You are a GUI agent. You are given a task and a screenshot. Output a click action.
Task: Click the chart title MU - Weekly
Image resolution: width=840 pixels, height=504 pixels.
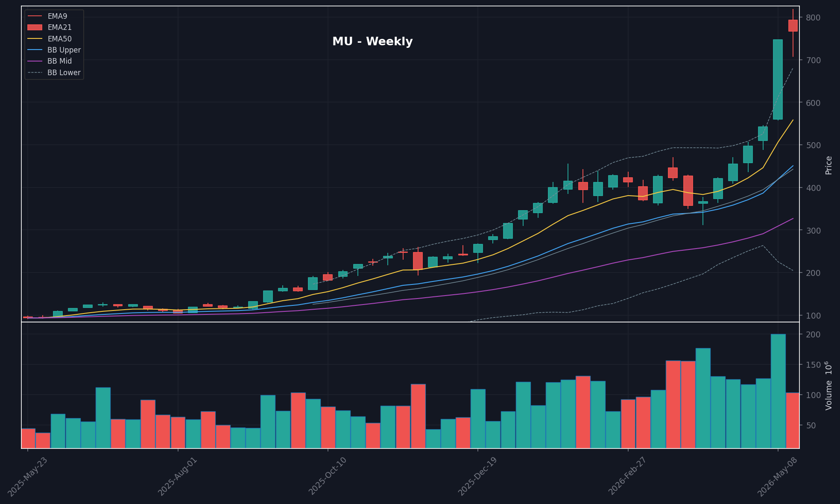372,41
